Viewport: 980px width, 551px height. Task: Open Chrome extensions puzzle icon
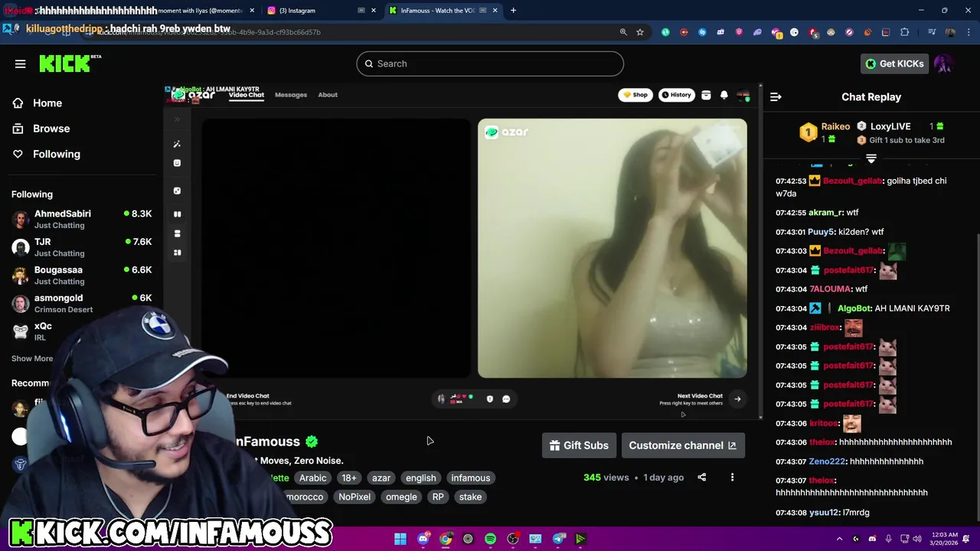pos(904,32)
